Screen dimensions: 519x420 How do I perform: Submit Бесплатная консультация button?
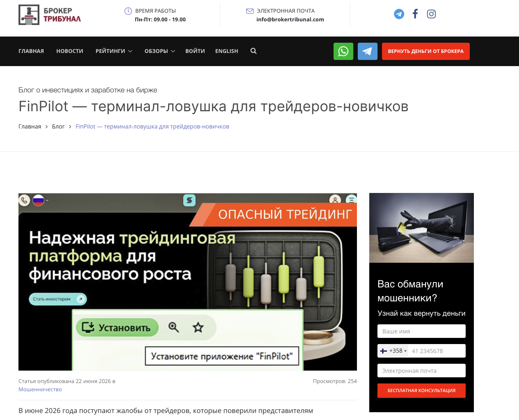coord(421,390)
